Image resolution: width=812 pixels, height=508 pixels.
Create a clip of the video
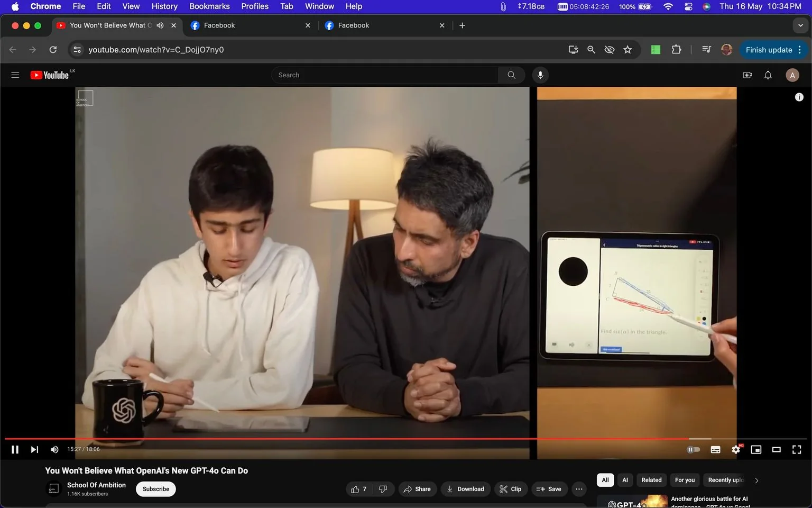pyautogui.click(x=511, y=489)
